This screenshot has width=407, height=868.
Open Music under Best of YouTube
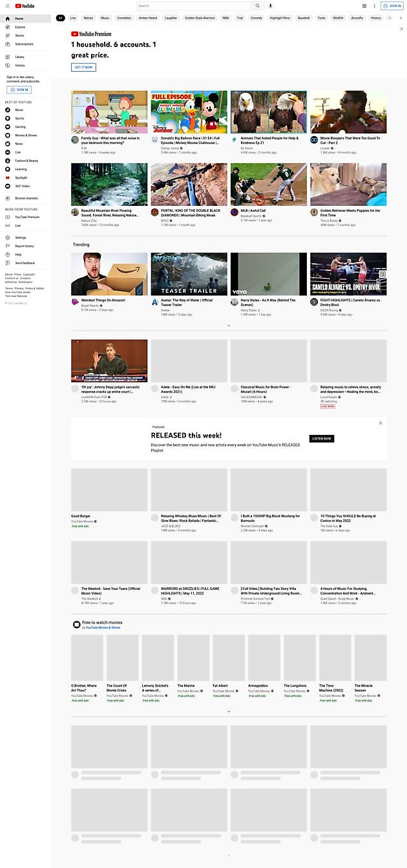pyautogui.click(x=25, y=110)
